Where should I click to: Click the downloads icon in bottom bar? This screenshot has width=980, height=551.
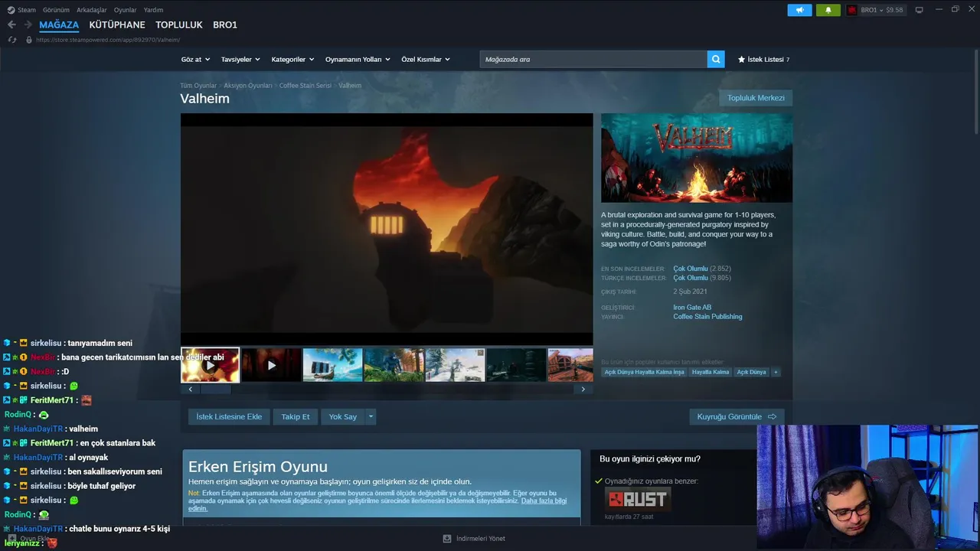pyautogui.click(x=447, y=539)
